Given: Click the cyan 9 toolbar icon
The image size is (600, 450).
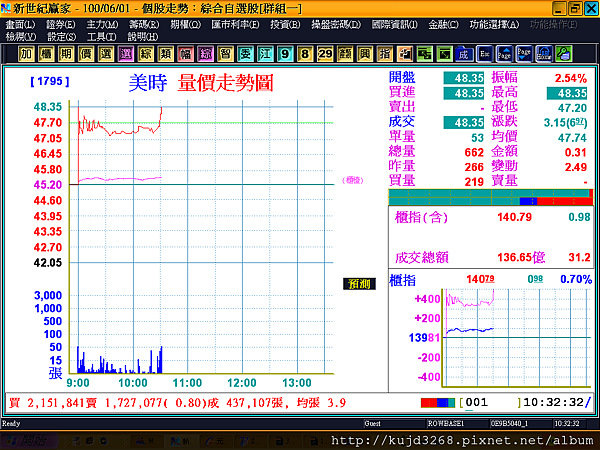Looking at the screenshot, I should (x=285, y=54).
